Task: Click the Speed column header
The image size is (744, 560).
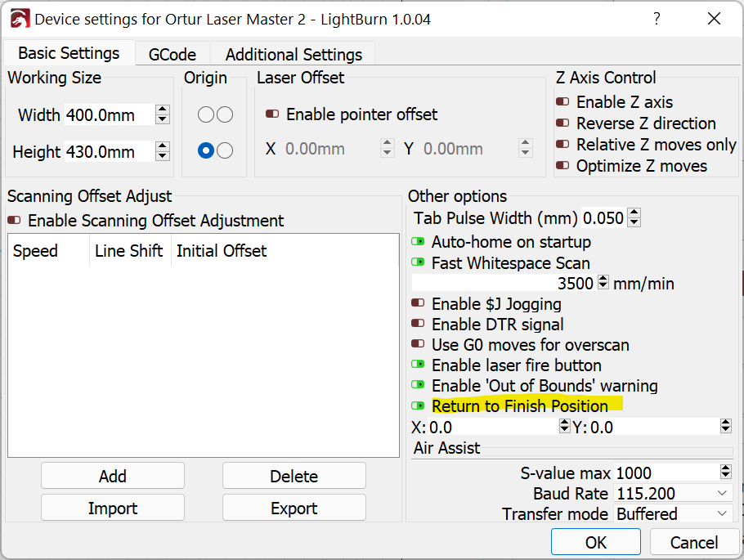Action: [49, 251]
